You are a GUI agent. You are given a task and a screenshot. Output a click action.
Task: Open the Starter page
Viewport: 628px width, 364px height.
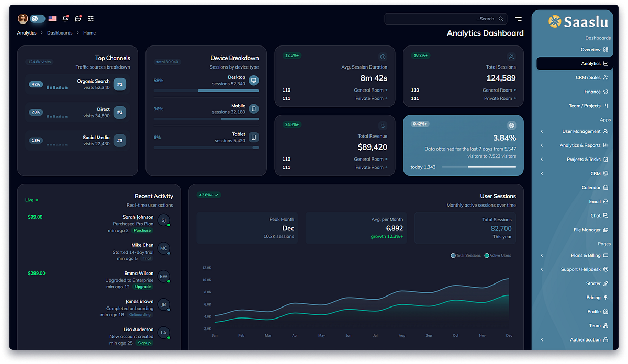[574, 283]
